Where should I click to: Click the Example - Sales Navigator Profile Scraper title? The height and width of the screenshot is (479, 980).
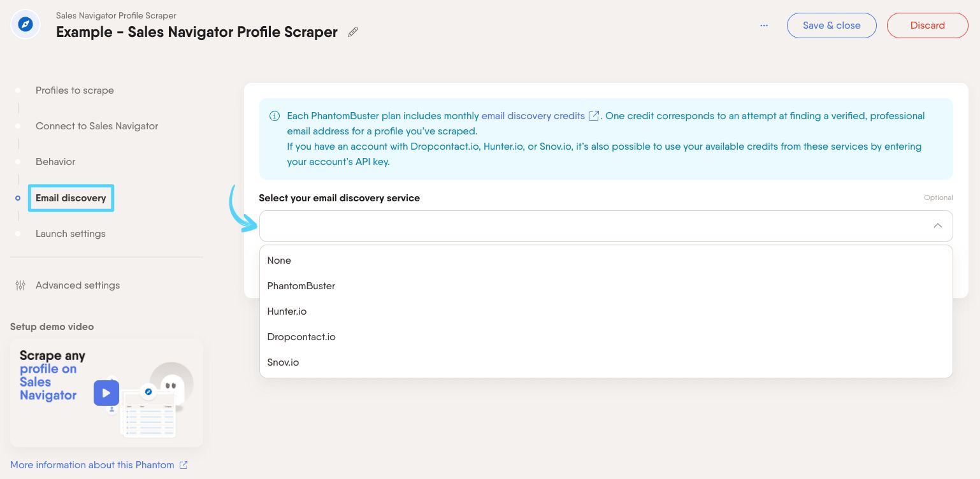pos(197,32)
